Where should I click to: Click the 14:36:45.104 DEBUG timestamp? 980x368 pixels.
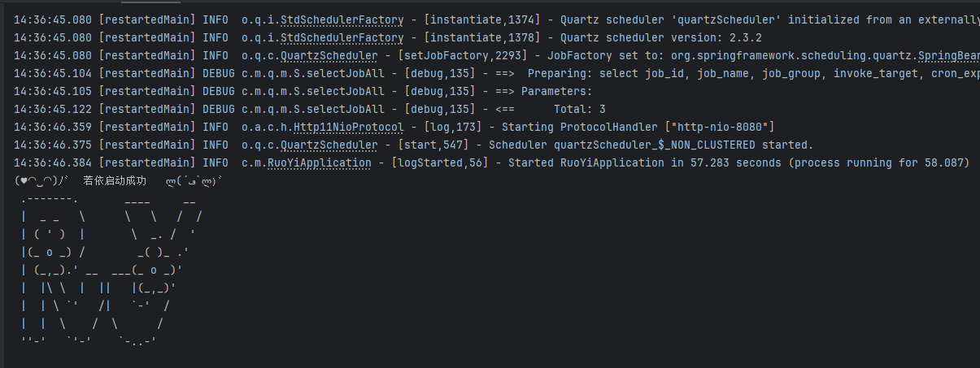click(x=53, y=73)
